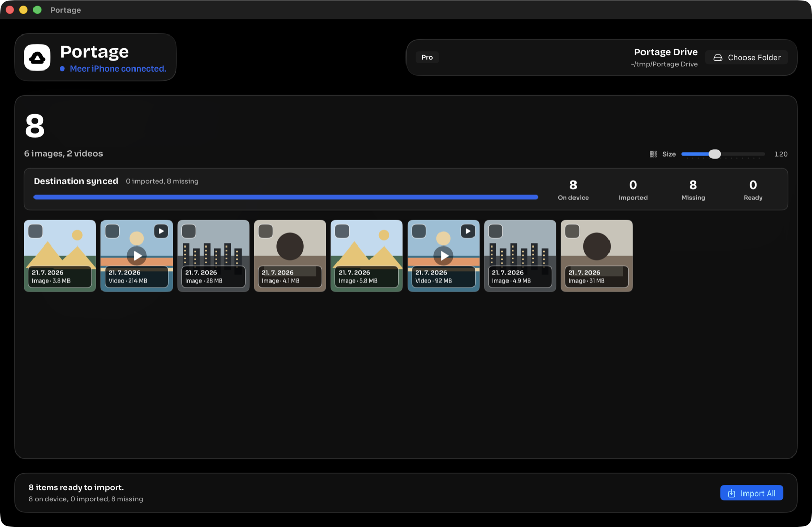The width and height of the screenshot is (812, 527).
Task: Click the "Portage" title in the title bar
Action: pyautogui.click(x=65, y=10)
